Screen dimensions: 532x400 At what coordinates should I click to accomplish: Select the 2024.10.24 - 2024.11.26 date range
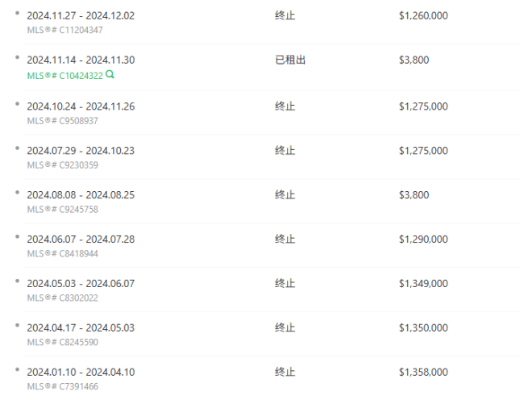pyautogui.click(x=81, y=106)
